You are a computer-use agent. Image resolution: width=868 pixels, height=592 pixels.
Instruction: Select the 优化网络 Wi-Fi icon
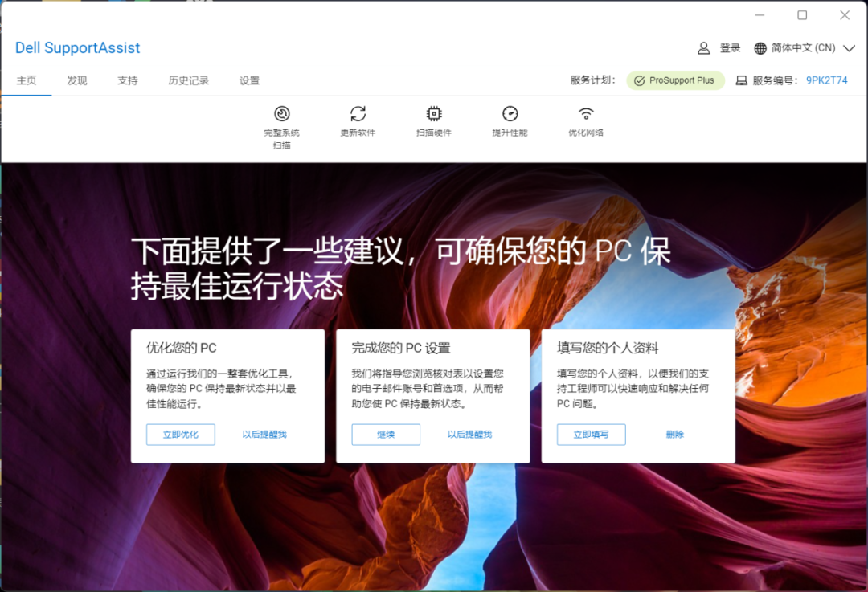586,114
